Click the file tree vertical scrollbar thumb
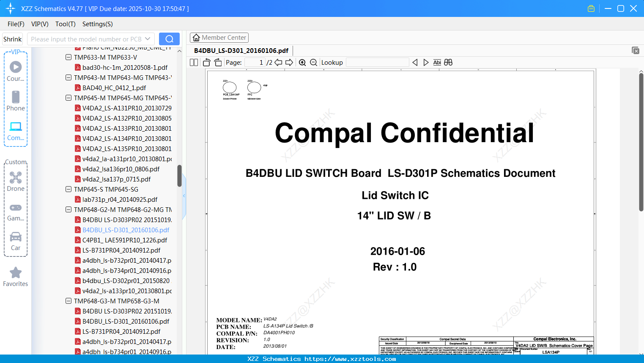Screen dimensions: 644x363 [179, 176]
